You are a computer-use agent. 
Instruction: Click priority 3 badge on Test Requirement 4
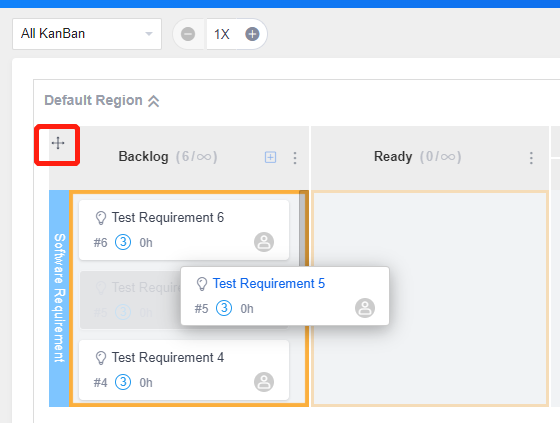pyautogui.click(x=123, y=382)
